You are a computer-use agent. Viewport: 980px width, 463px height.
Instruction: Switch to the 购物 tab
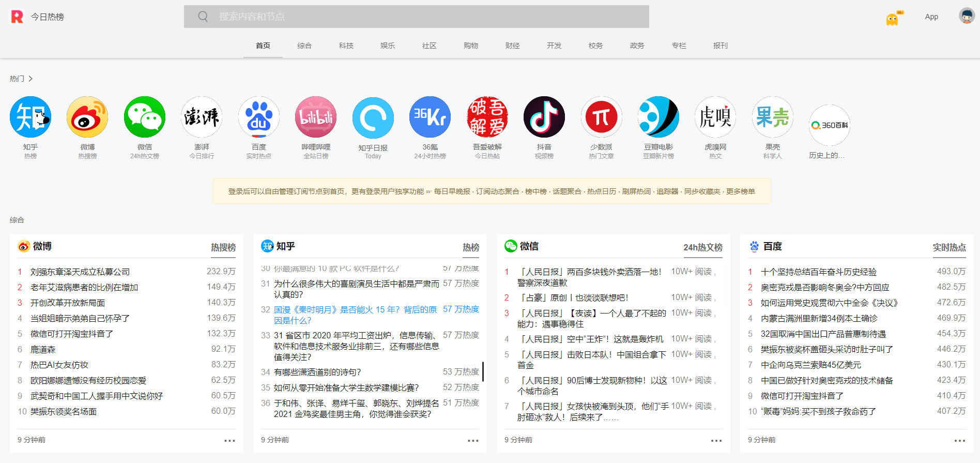(x=471, y=46)
